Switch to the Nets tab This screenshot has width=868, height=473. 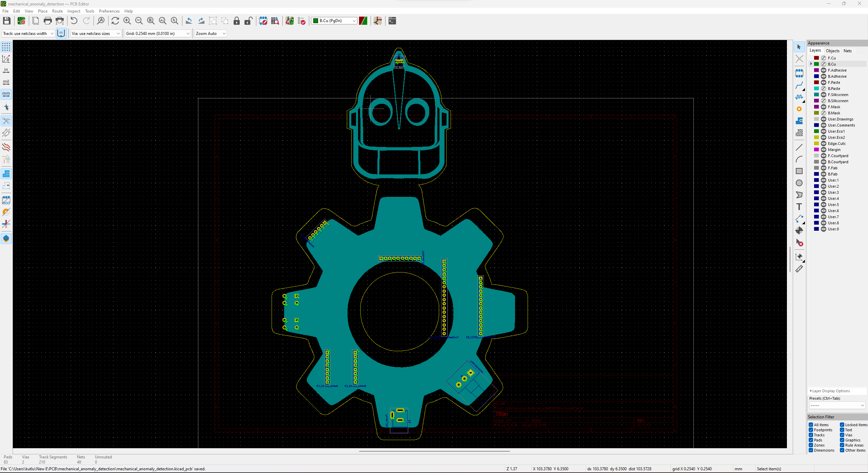848,51
